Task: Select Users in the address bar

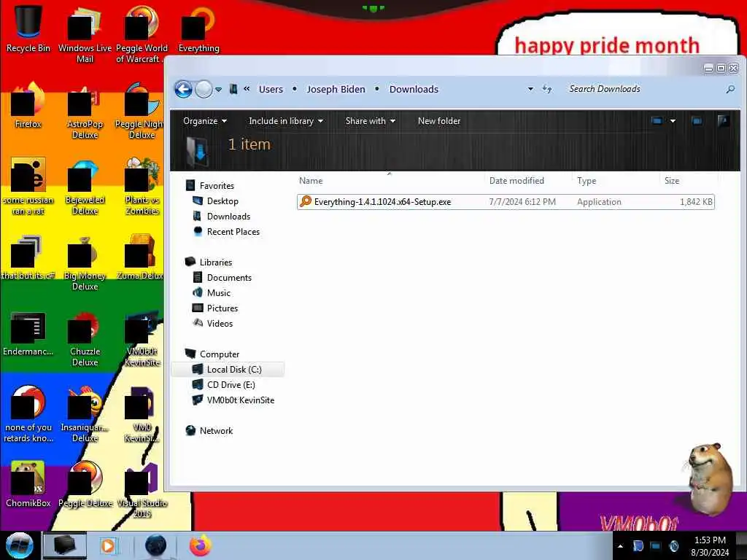Action: (x=271, y=89)
